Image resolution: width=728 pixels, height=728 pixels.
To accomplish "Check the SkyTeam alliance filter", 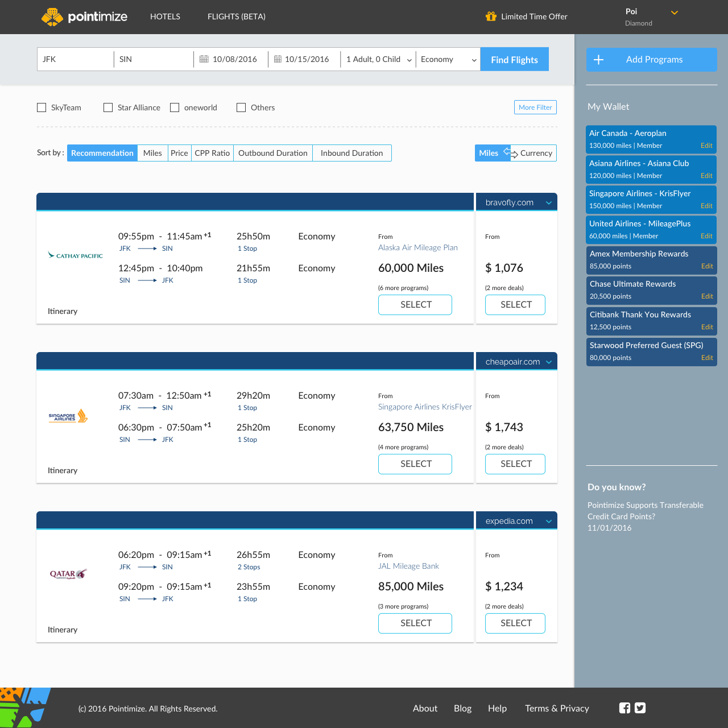I will 42,107.
